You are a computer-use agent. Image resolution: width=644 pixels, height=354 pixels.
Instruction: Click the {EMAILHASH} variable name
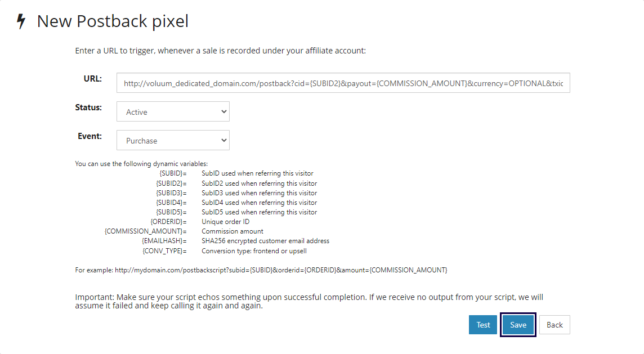(164, 241)
